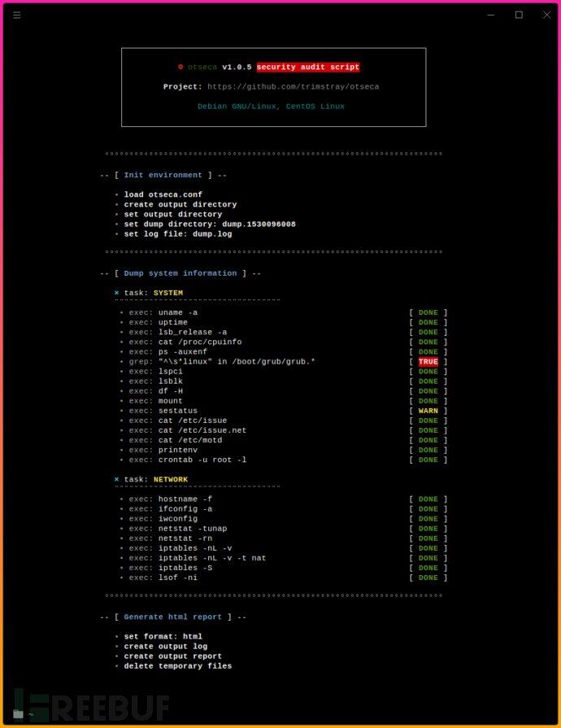Click the folder icon at bottom left
The width and height of the screenshot is (561, 728).
pyautogui.click(x=18, y=714)
